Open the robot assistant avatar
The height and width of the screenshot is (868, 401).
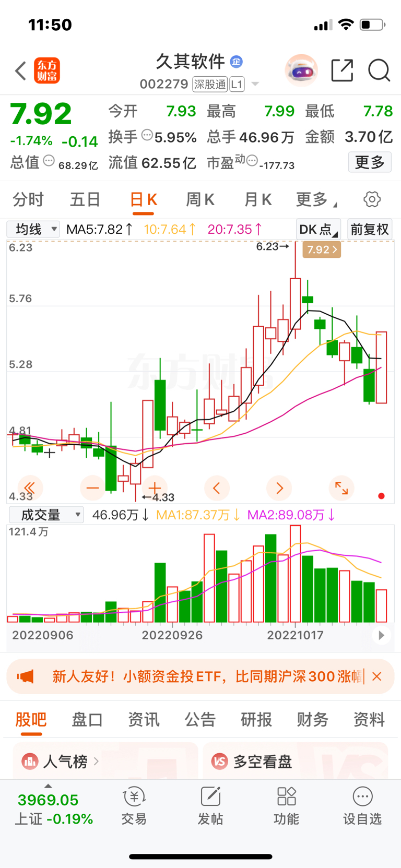coord(301,70)
